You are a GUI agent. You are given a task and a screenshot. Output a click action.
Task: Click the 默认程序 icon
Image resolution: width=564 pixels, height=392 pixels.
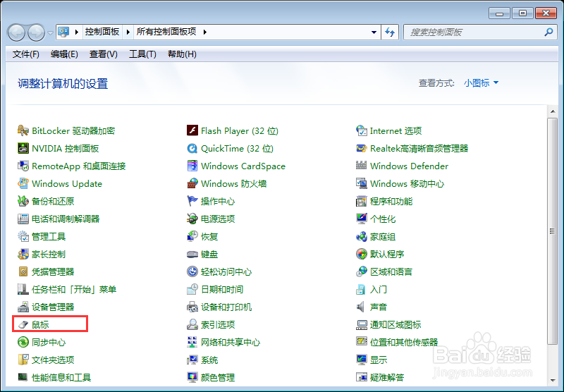click(362, 254)
